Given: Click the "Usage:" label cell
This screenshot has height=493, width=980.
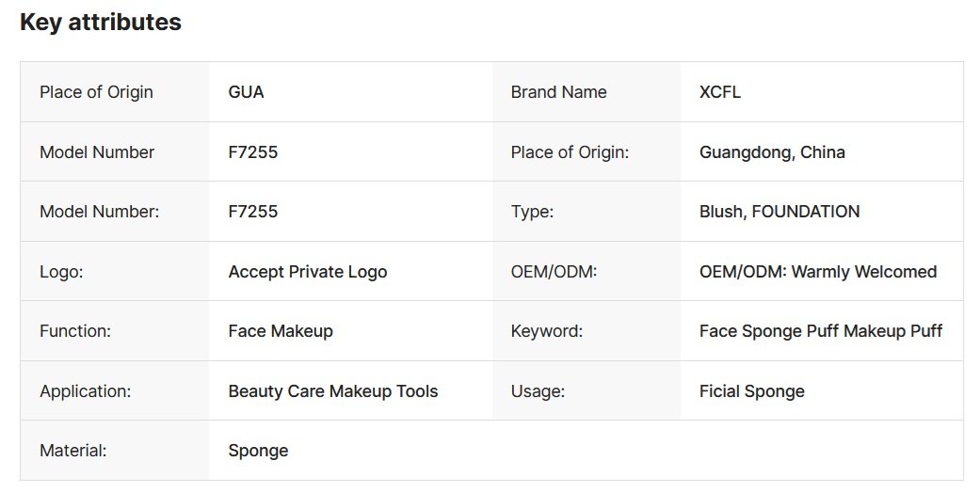Looking at the screenshot, I should (x=538, y=391).
